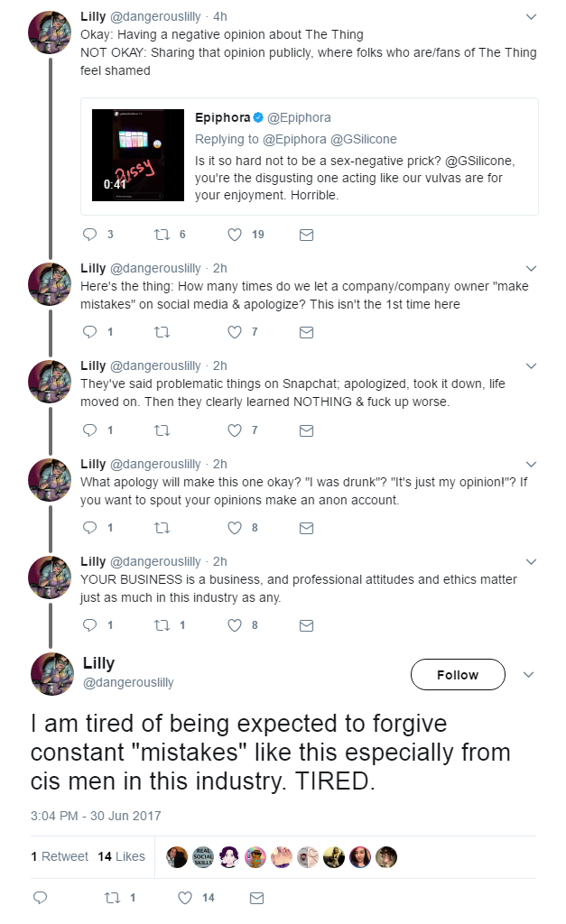Like the main tweet with 14 likes
Image resolution: width=566 pixels, height=924 pixels.
tap(185, 898)
